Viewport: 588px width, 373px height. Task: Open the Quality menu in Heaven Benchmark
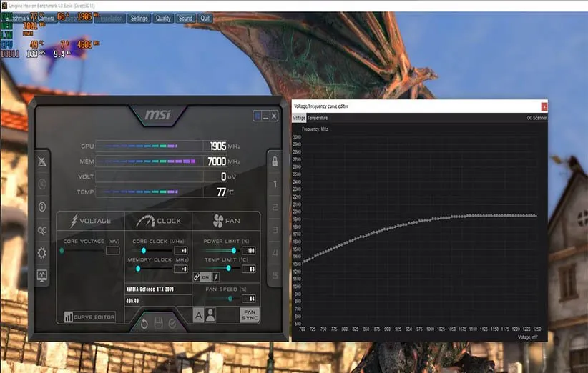click(162, 18)
